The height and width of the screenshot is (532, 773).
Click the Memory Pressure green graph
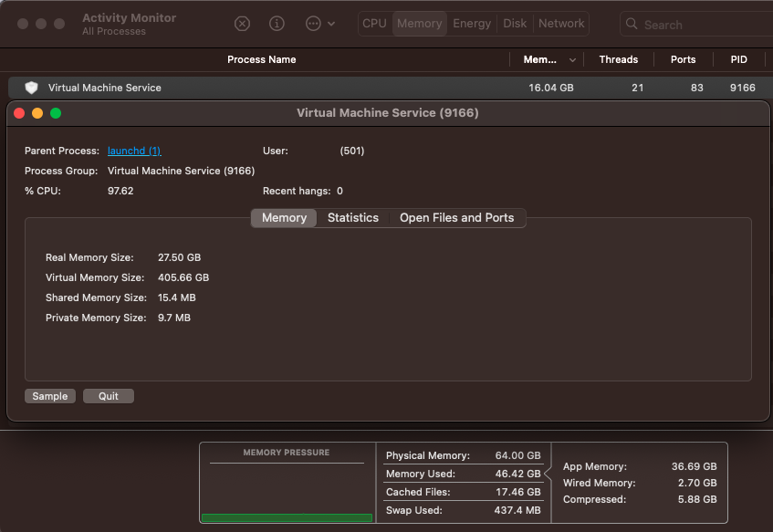pyautogui.click(x=287, y=517)
